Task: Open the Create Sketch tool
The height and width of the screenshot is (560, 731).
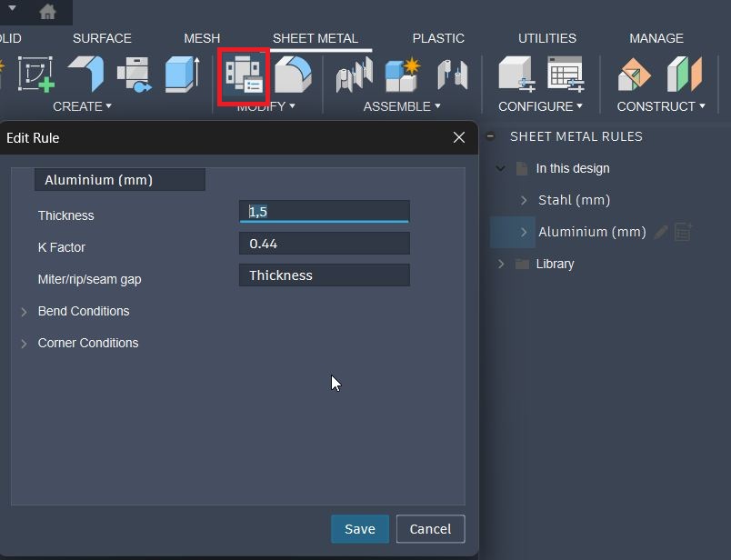Action: 35,75
